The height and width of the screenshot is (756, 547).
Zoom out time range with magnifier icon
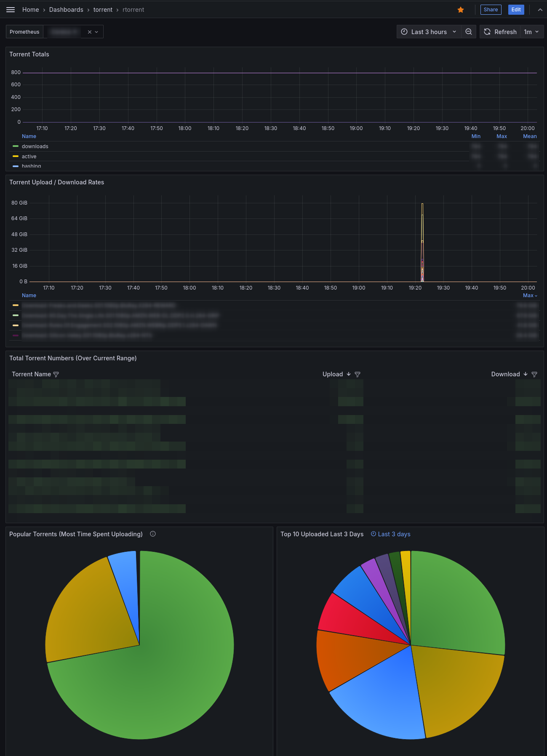tap(468, 32)
